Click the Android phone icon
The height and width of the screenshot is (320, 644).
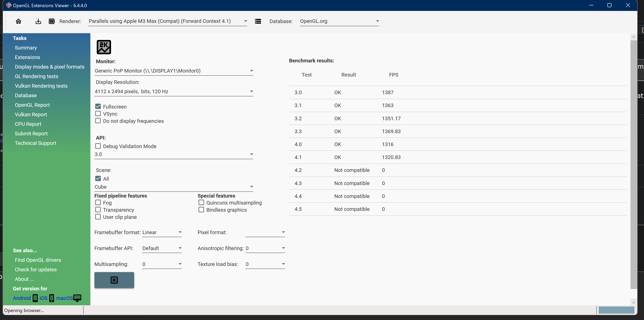pos(35,298)
